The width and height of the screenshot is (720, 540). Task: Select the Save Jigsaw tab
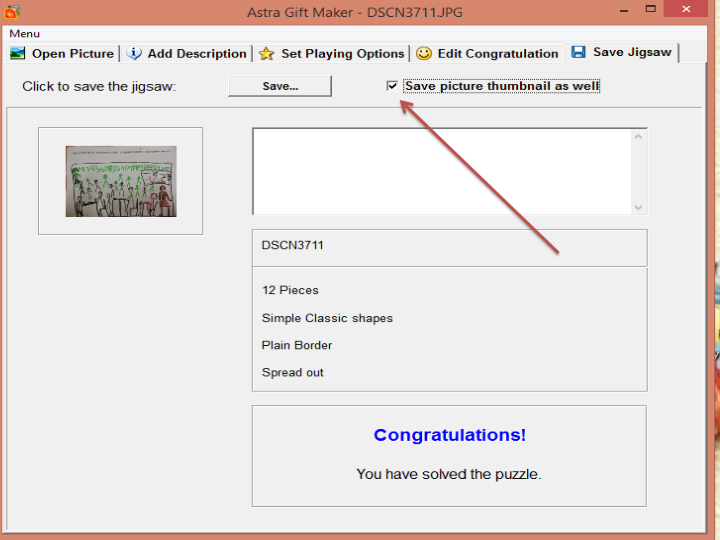click(621, 52)
